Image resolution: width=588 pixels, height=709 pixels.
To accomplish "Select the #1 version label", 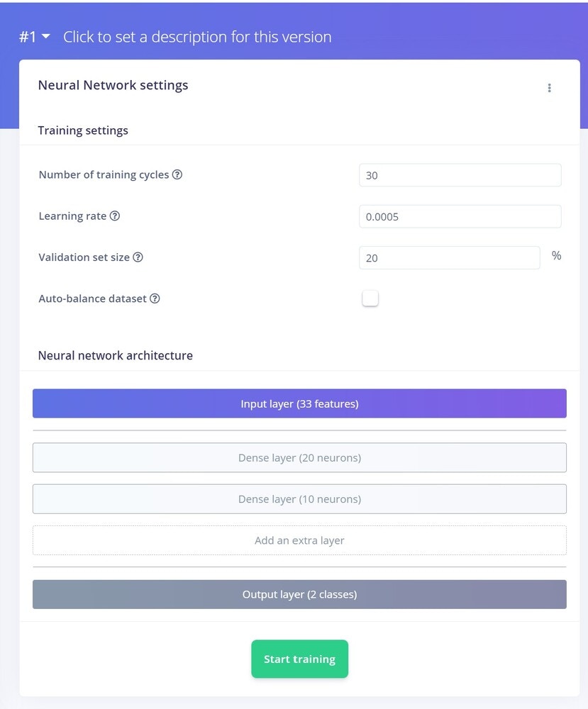I will tap(28, 37).
